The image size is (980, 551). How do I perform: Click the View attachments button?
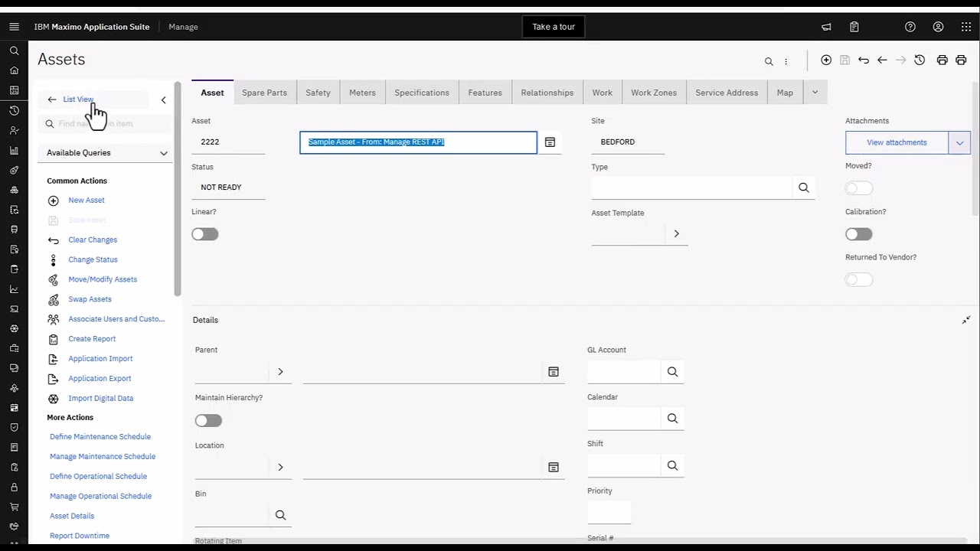click(x=897, y=142)
